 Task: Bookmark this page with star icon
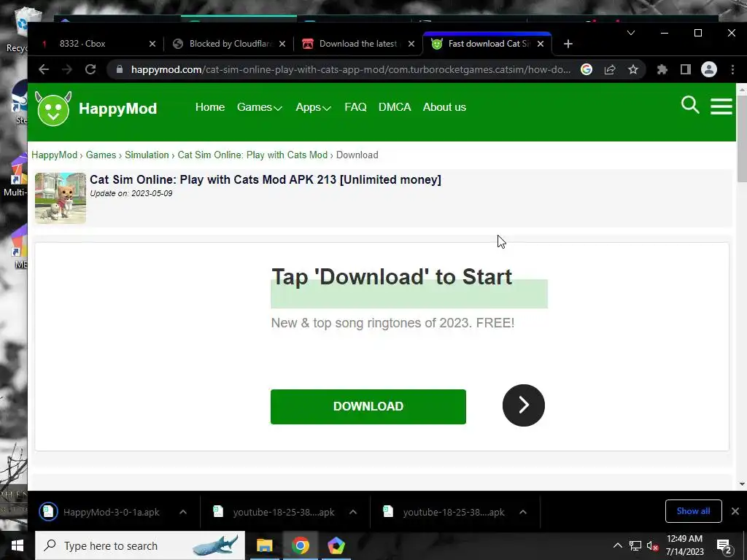pyautogui.click(x=632, y=69)
